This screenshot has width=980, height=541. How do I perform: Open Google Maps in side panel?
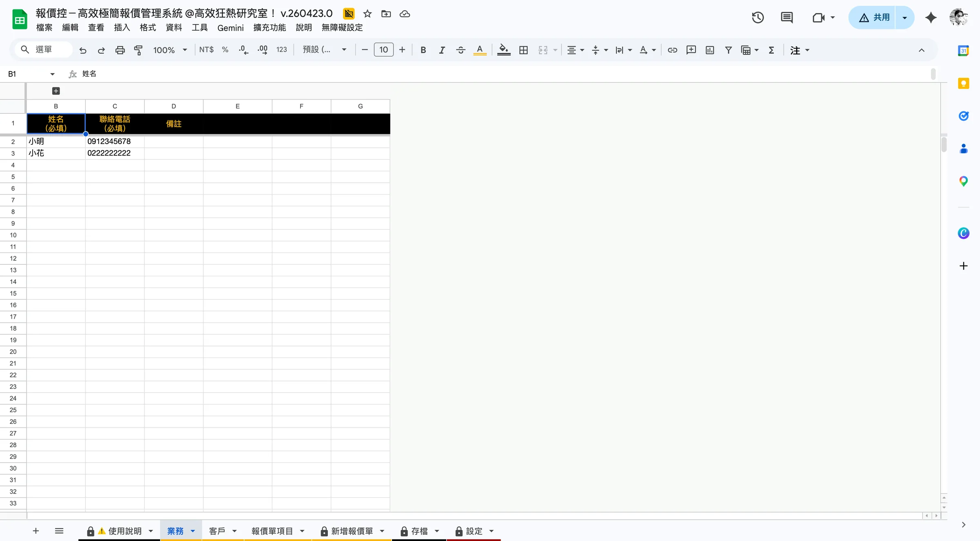(x=964, y=182)
